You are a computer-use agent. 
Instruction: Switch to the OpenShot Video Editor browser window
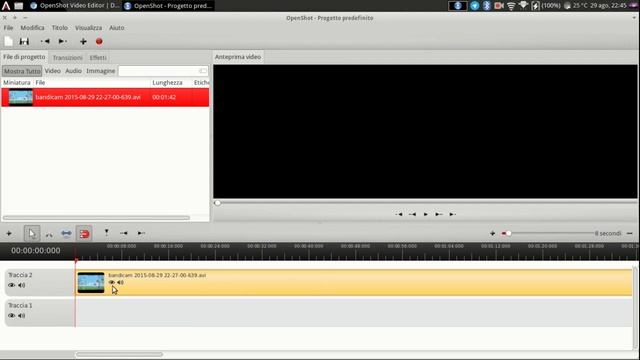[x=74, y=6]
